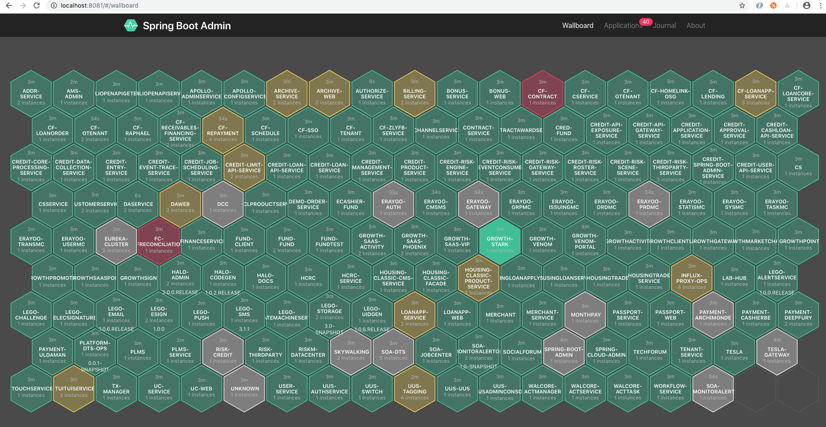Bookmark this page with the star icon
Viewport: 826px width, 427px height.
741,6
